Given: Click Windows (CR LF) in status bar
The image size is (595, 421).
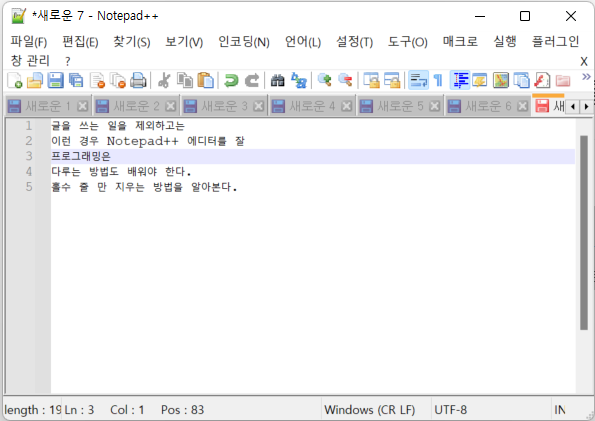Looking at the screenshot, I should (x=370, y=410).
